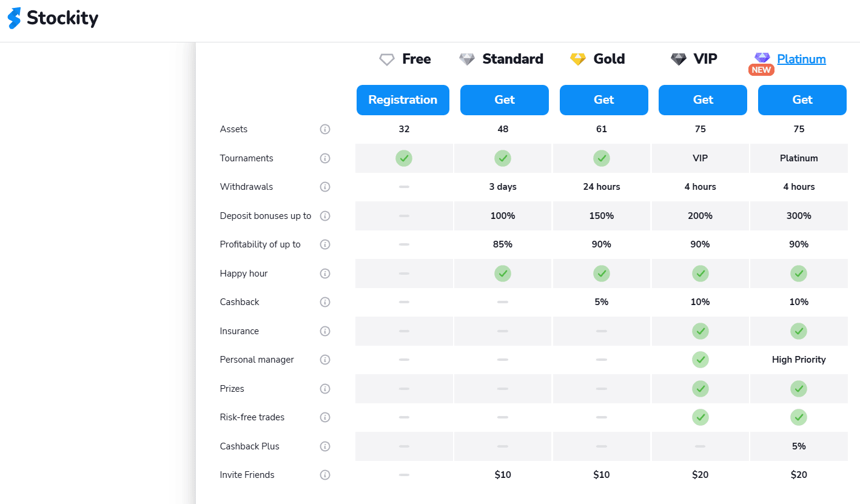Click Happy hour checkmark in Gold column
Image resolution: width=860 pixels, height=504 pixels.
click(x=602, y=274)
